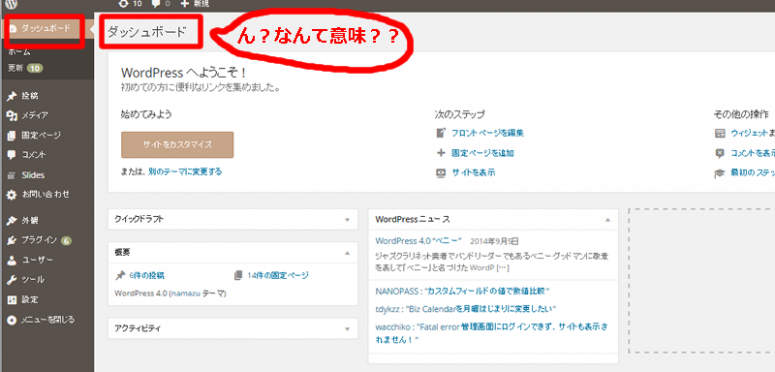
Task: Open the フロントページを編集 link
Action: pyautogui.click(x=487, y=133)
